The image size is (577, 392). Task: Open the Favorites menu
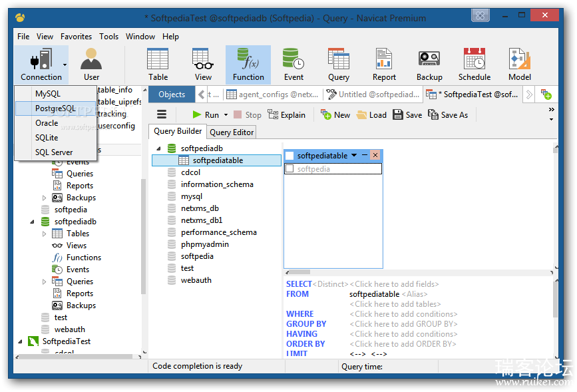pyautogui.click(x=76, y=37)
